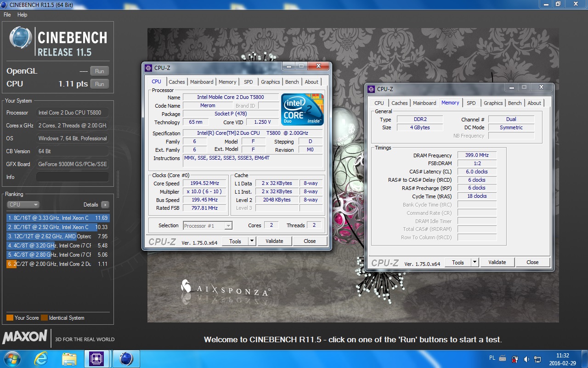Switch to CPU tab in right CPU-Z window
This screenshot has width=588, height=368.
click(x=379, y=103)
